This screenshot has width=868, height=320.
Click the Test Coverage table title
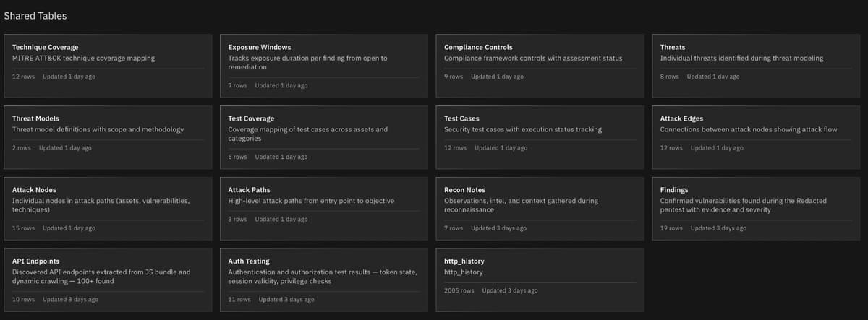pyautogui.click(x=251, y=118)
